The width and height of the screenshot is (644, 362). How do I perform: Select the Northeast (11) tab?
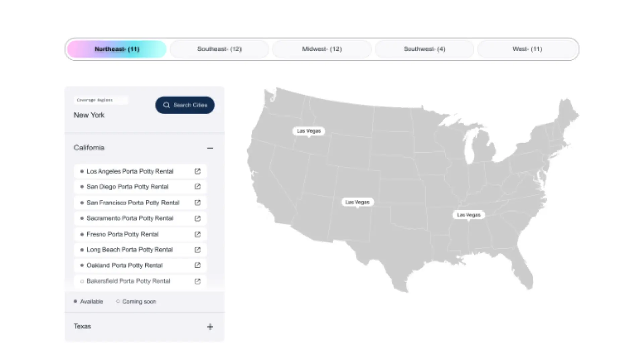click(117, 49)
